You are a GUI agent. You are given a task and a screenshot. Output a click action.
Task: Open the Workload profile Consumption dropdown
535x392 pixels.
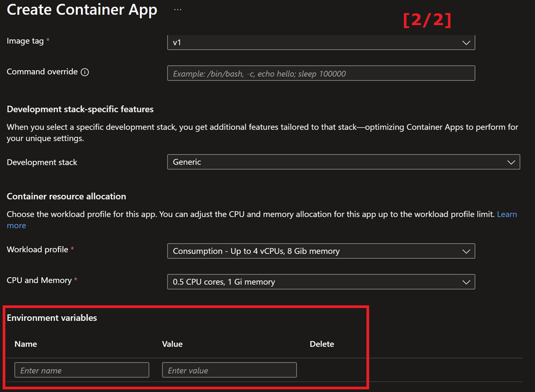pyautogui.click(x=321, y=250)
